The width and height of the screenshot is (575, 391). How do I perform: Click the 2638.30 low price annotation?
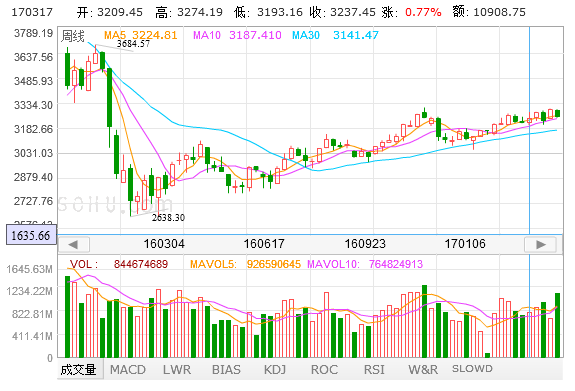168,218
